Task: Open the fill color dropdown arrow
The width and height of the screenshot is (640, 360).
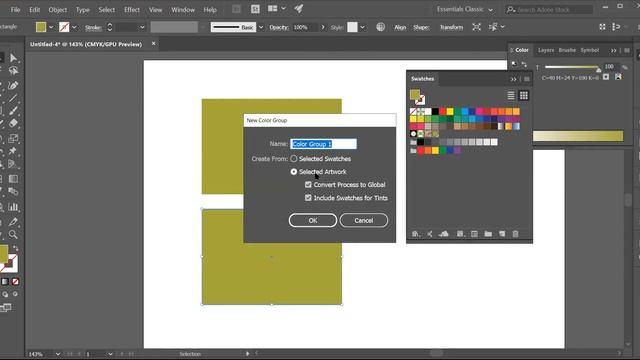Action: 51,27
